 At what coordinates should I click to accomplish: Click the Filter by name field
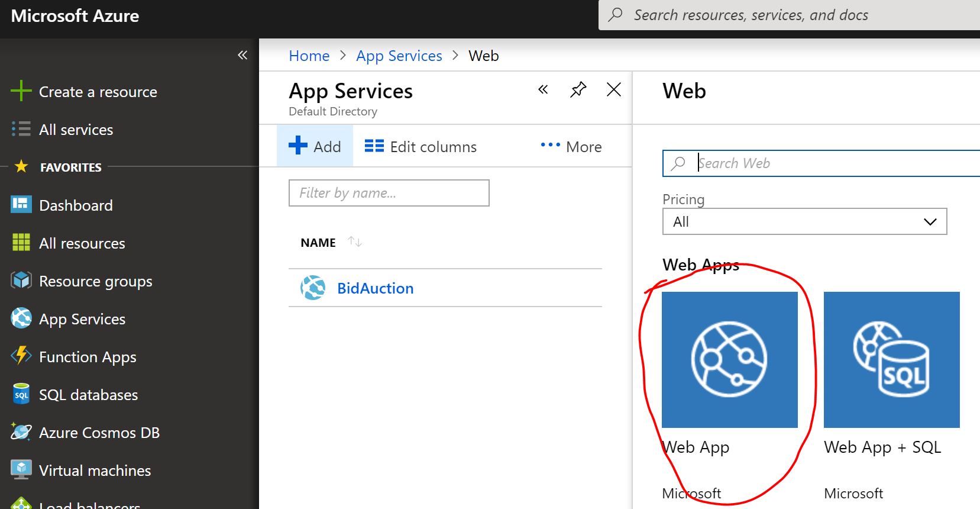tap(389, 193)
